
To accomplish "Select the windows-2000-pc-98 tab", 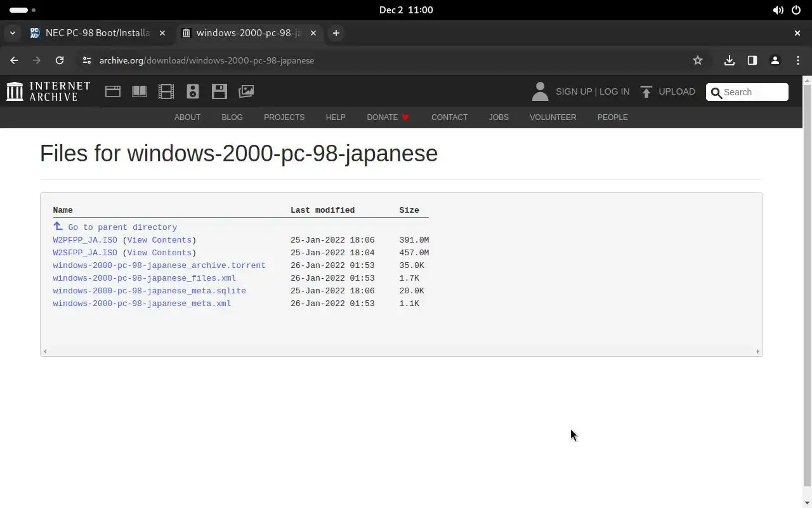I will click(x=249, y=33).
